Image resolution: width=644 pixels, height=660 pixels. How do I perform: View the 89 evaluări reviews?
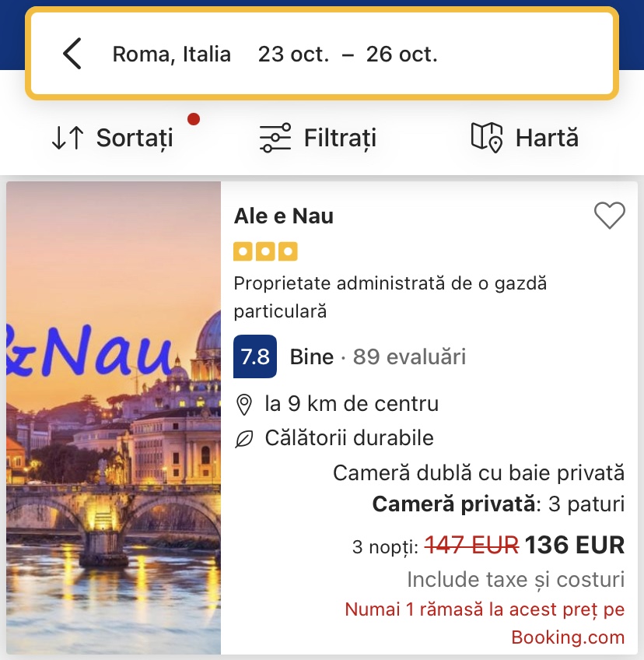click(x=409, y=357)
